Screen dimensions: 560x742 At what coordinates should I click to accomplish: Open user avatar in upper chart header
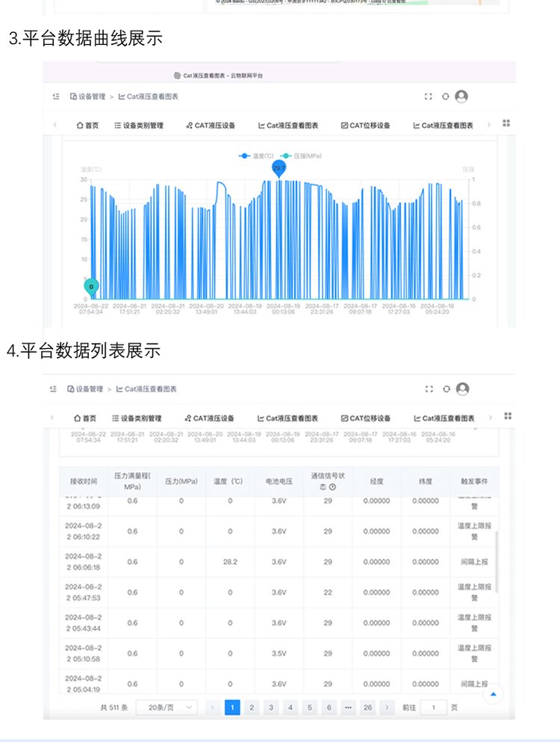click(461, 96)
